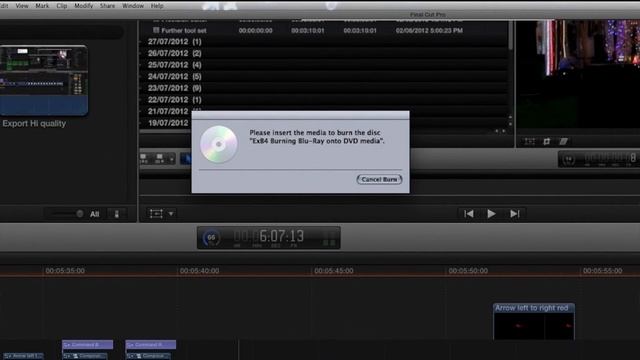Open the Share menu
The height and width of the screenshot is (360, 640).
tap(107, 6)
